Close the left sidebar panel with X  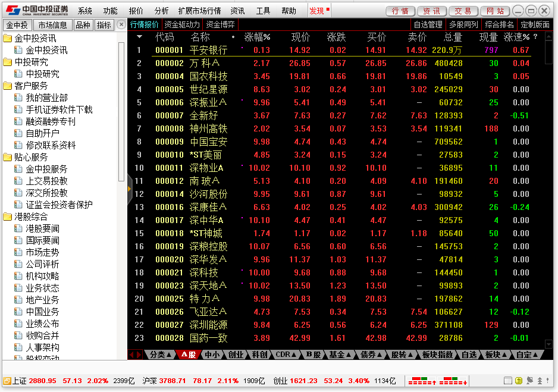click(x=121, y=25)
